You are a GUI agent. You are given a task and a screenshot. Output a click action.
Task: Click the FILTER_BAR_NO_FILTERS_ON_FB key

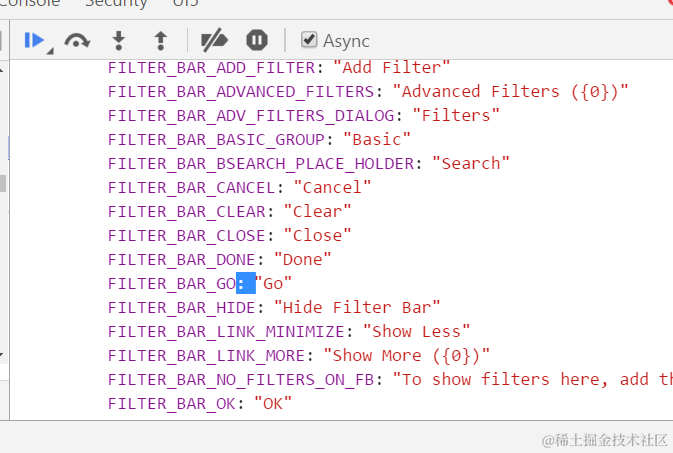click(x=241, y=380)
